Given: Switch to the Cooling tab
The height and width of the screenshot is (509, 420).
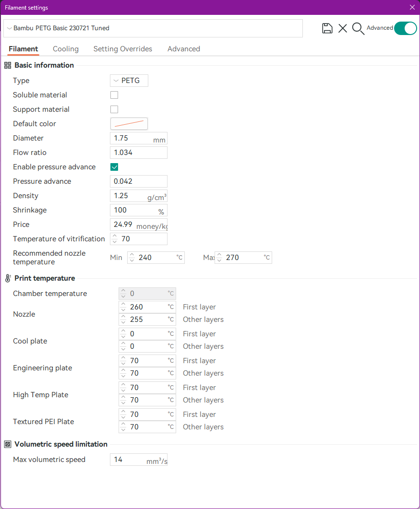Looking at the screenshot, I should (x=66, y=49).
